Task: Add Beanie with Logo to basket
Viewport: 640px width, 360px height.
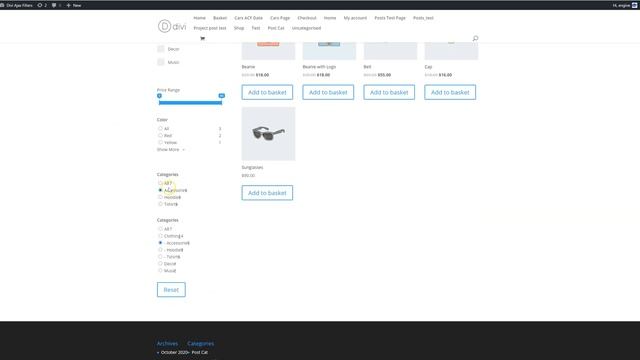Action: pos(328,92)
